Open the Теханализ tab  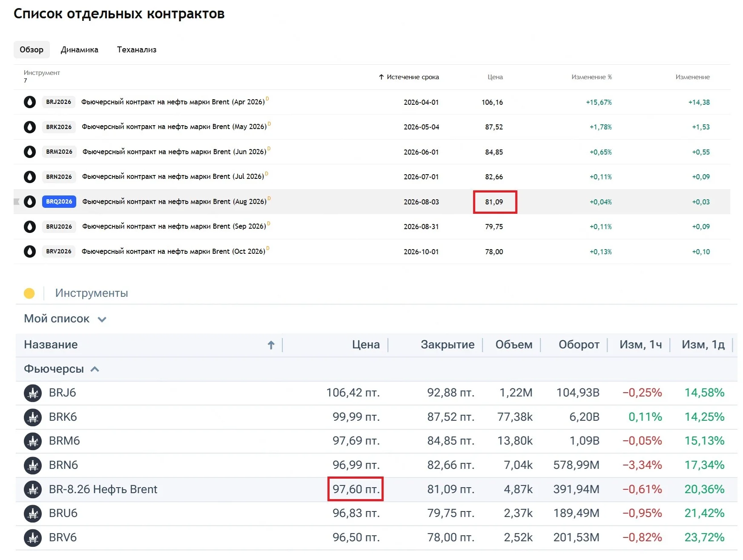(x=137, y=50)
